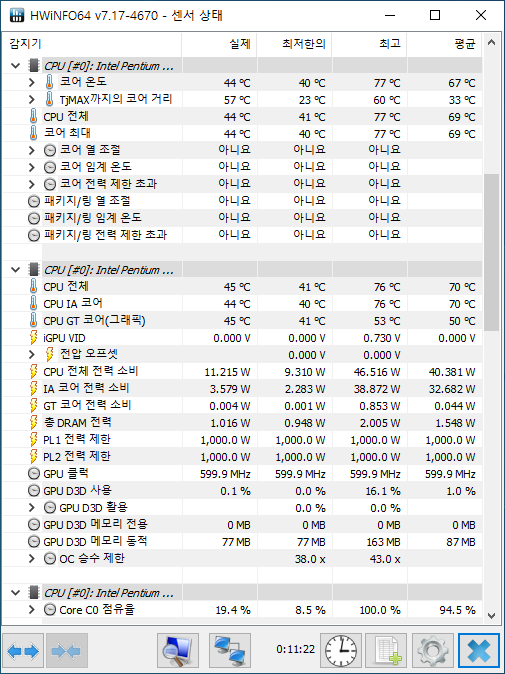Expand the 코어 임계 온도 row
The width and height of the screenshot is (505, 674).
(x=31, y=167)
